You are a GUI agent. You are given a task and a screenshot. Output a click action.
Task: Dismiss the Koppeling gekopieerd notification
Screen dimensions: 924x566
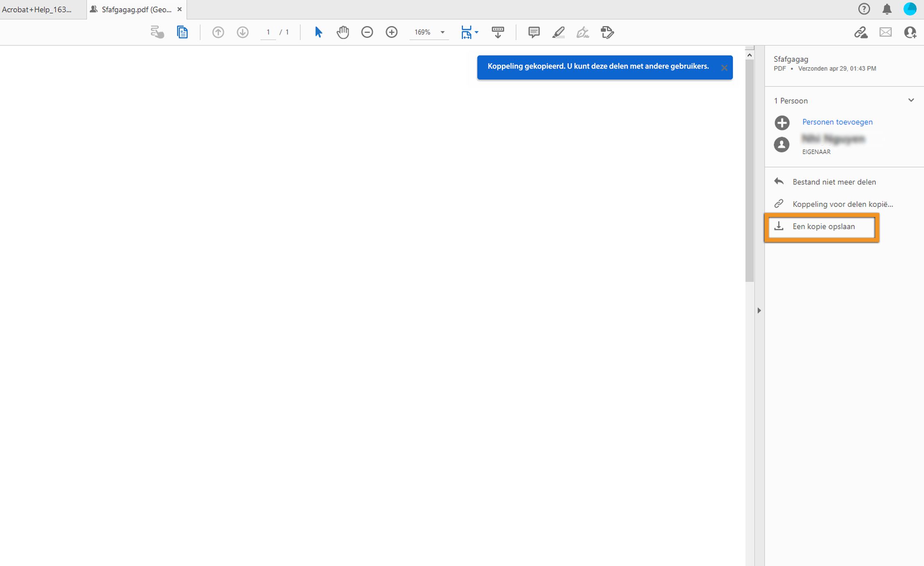click(724, 68)
